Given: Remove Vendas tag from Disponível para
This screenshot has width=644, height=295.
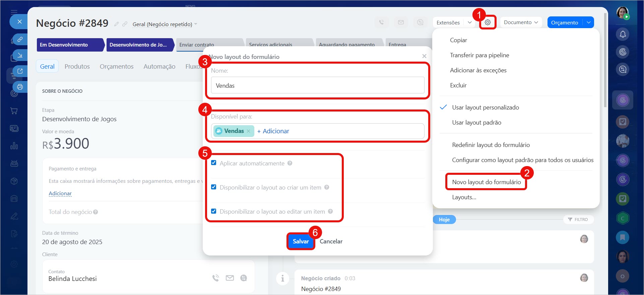Looking at the screenshot, I should (x=249, y=131).
